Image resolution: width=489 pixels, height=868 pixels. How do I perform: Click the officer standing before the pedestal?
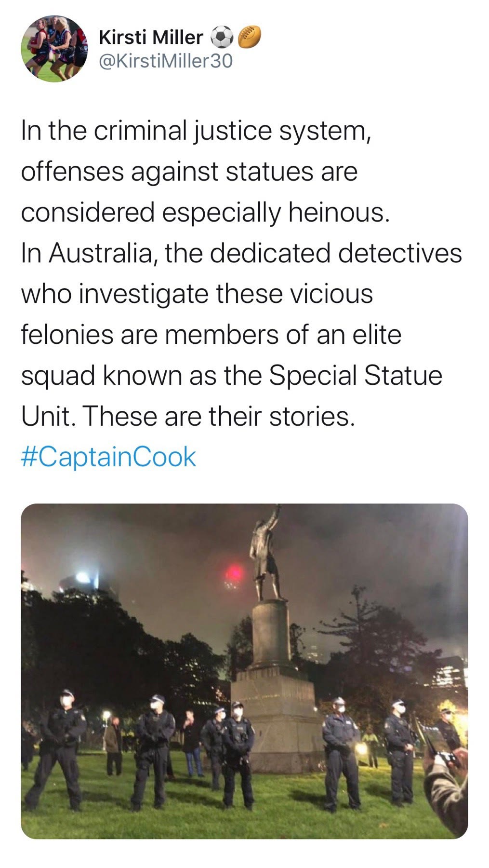click(x=238, y=752)
